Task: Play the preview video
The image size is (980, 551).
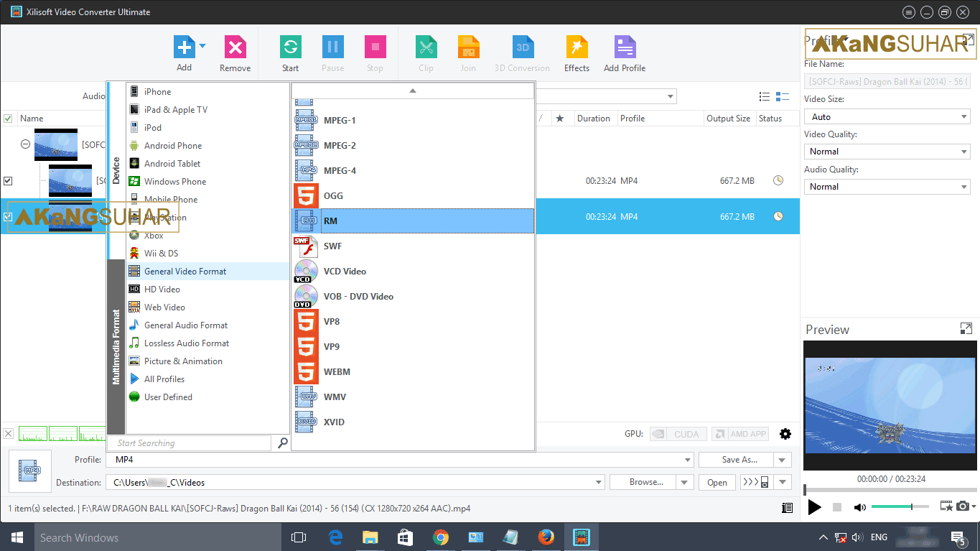Action: coord(814,507)
